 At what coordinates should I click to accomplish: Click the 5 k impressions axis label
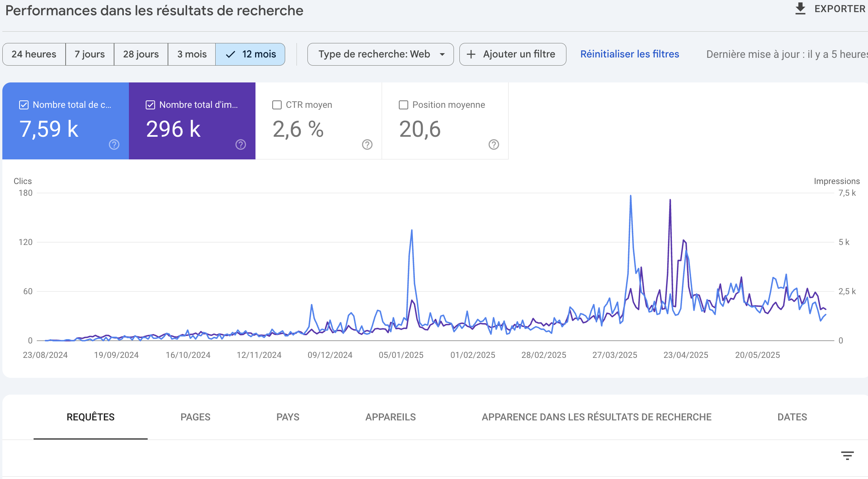coord(844,242)
